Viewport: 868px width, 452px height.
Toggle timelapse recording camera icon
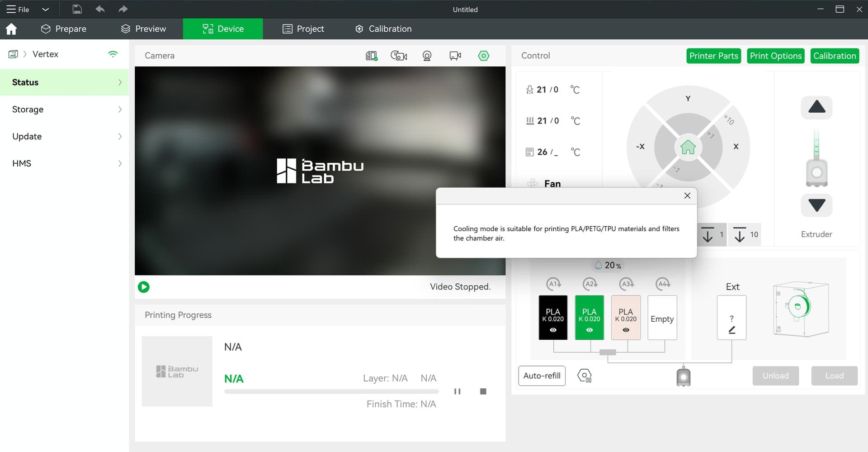point(399,56)
